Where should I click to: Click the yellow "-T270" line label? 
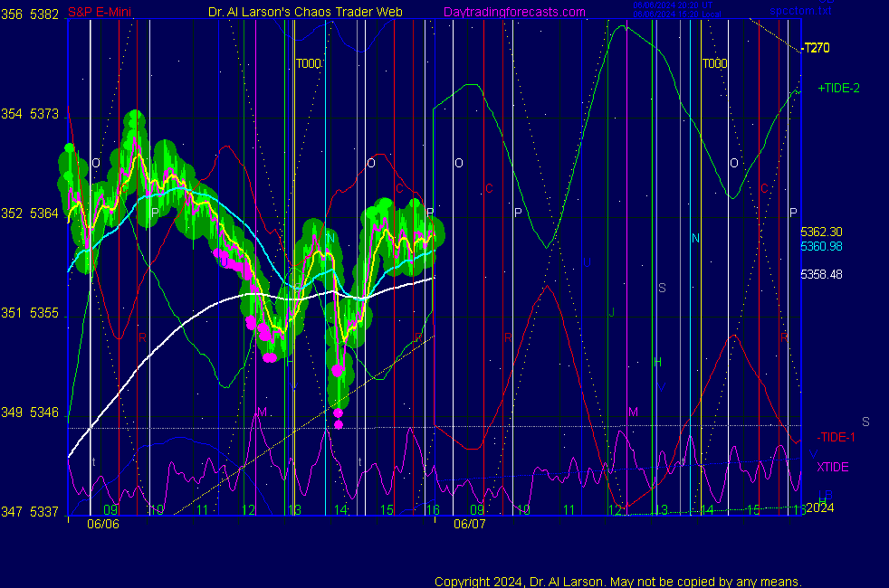(x=816, y=48)
